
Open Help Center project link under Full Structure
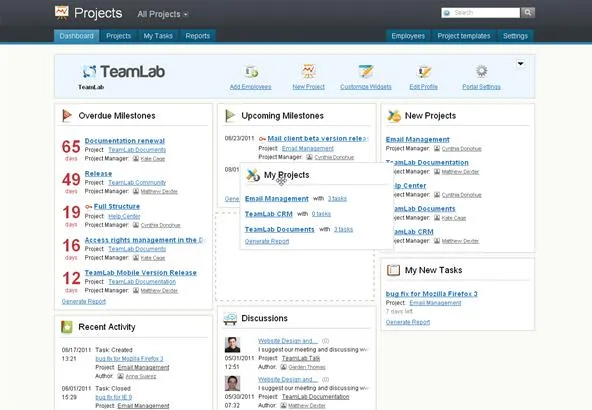pyautogui.click(x=124, y=216)
